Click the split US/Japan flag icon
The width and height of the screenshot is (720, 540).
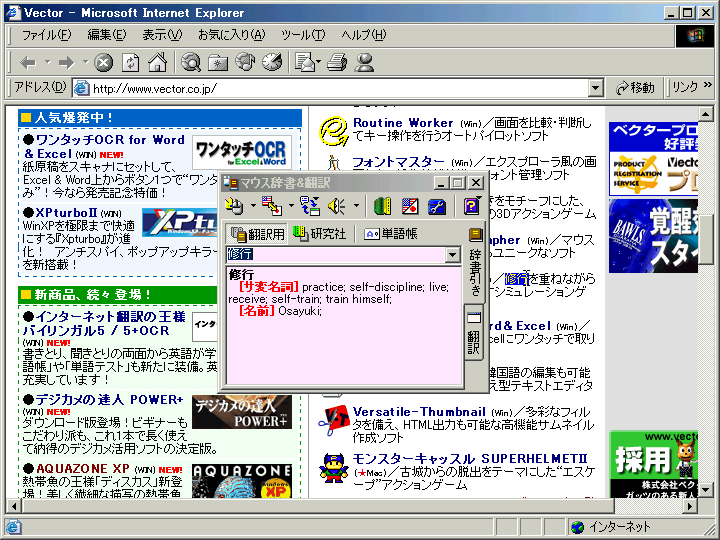click(x=410, y=206)
